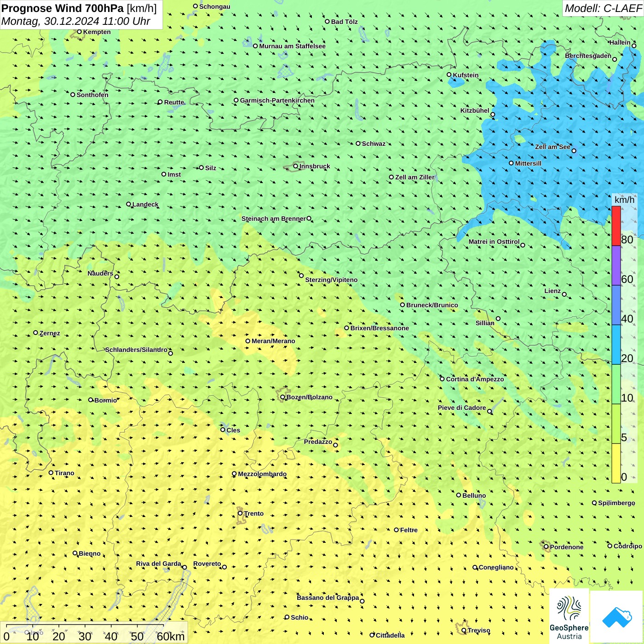Click the 'Reutte' label
The image size is (644, 644).
pos(174,102)
